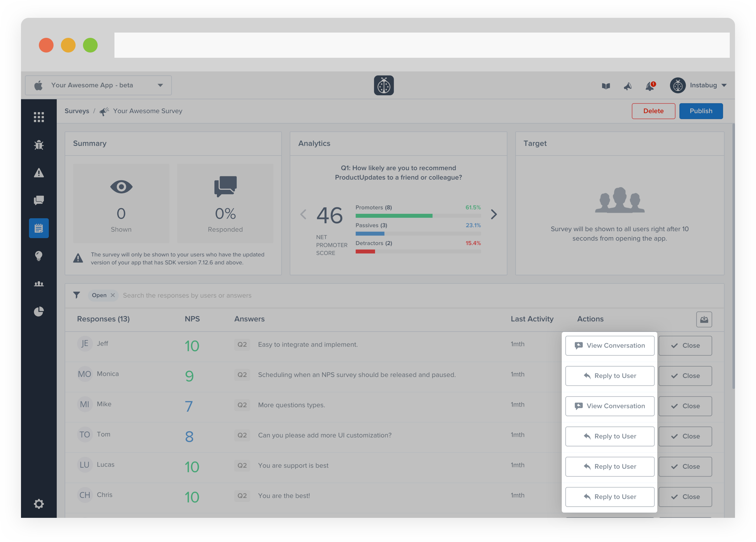View Conversation for Jeff's response

tap(610, 346)
